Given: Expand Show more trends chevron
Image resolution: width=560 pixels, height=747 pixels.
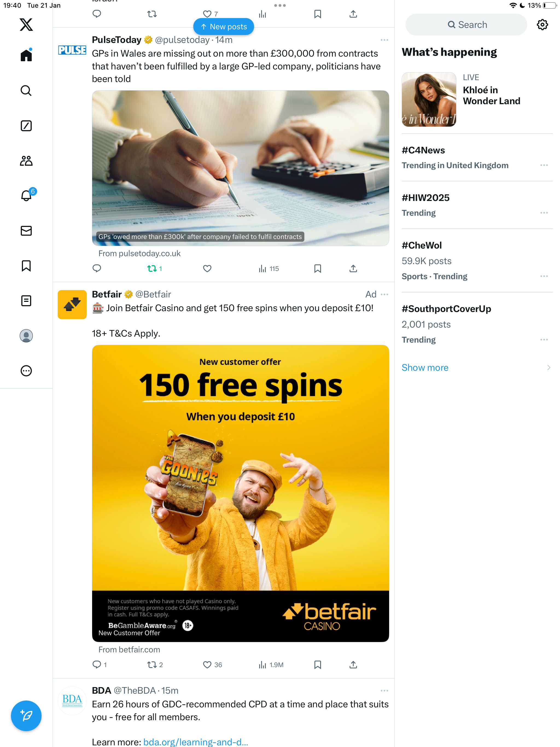Looking at the screenshot, I should coord(549,367).
